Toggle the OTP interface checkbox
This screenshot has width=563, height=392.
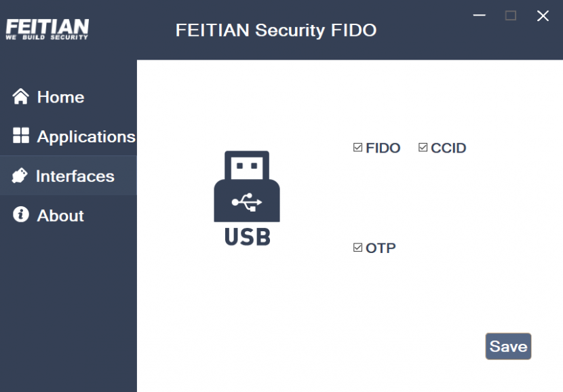tap(357, 247)
